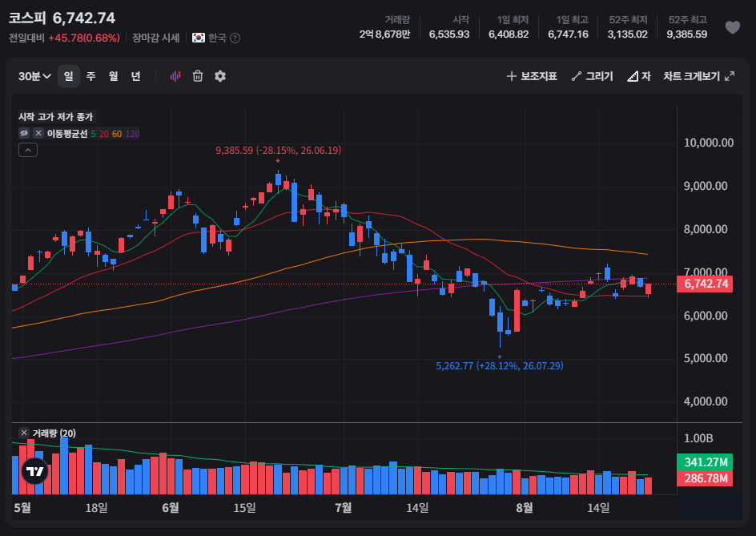Screen dimensions: 756x536
Task: Click the 286.78M volume tag
Action: [x=705, y=478]
